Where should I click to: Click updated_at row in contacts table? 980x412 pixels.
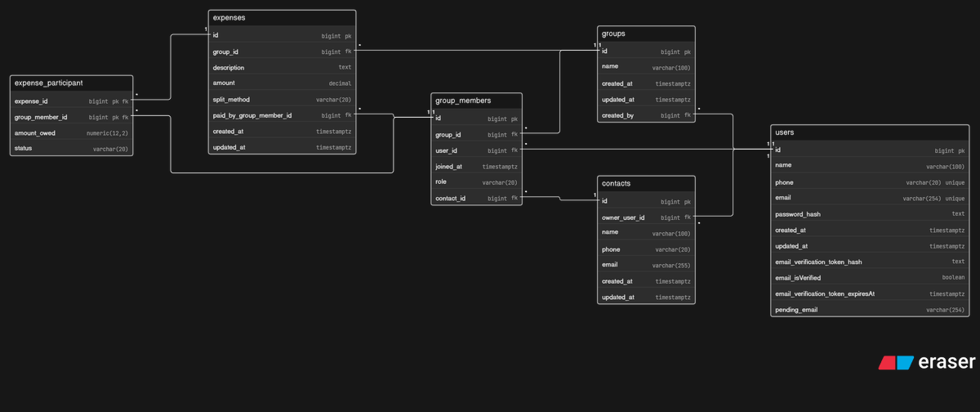(x=646, y=297)
